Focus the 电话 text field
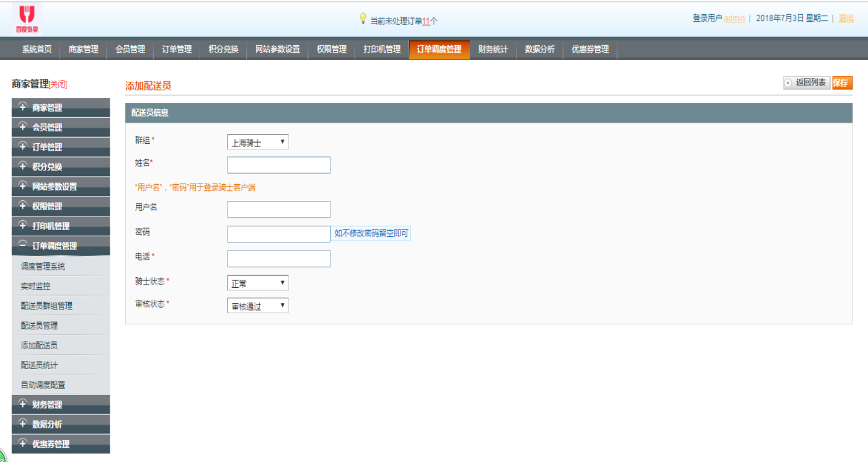The height and width of the screenshot is (462, 868). coord(279,259)
